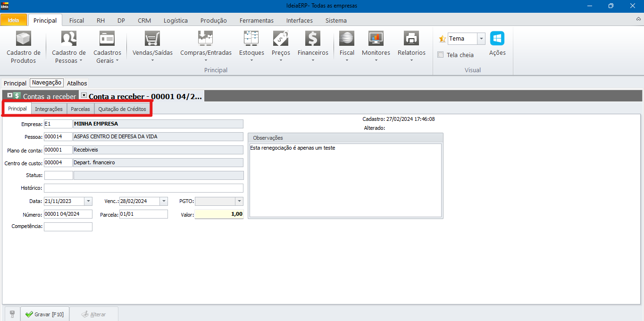Open the Monitores icon
The width and height of the screenshot is (644, 321).
376,39
